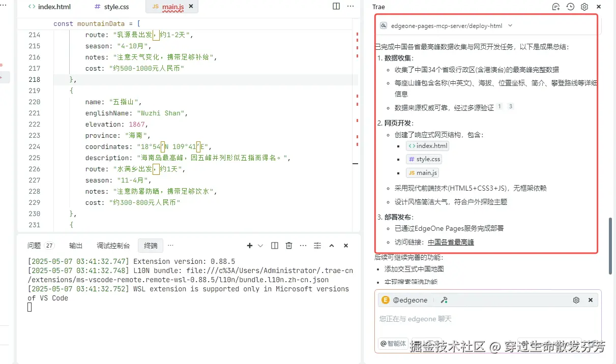Viewport: 616px width, 364px height.
Task: Focus the edgeone chat input field
Action: [x=488, y=319]
